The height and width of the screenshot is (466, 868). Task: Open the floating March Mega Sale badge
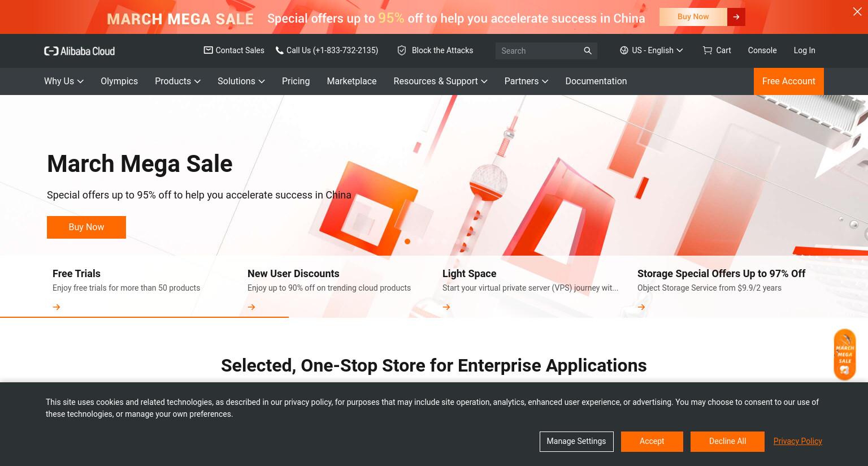(845, 355)
